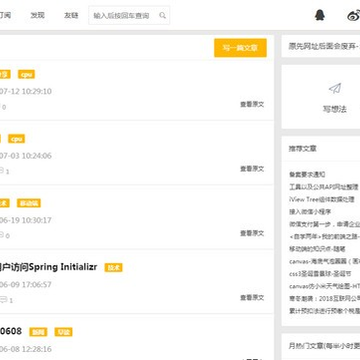This screenshot has height=360, width=360.
Task: Open recommended article canvas-海底气泡圆圈
Action: pos(324,261)
